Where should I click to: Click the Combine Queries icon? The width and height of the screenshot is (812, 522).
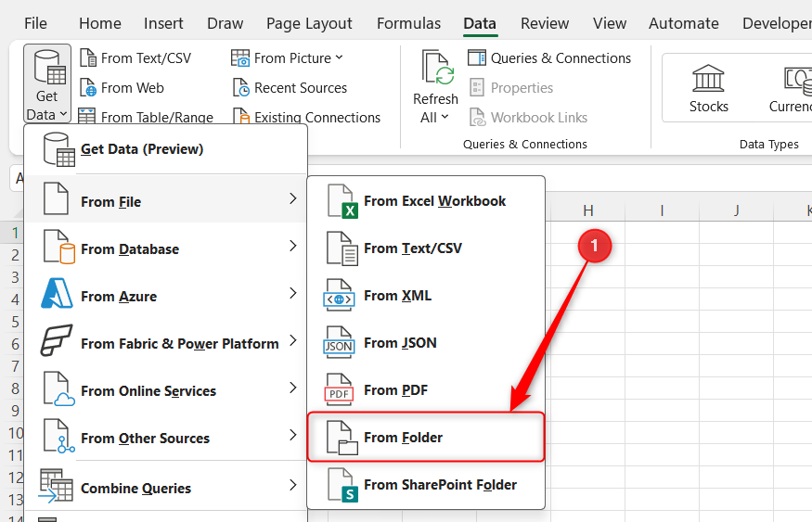pyautogui.click(x=56, y=485)
